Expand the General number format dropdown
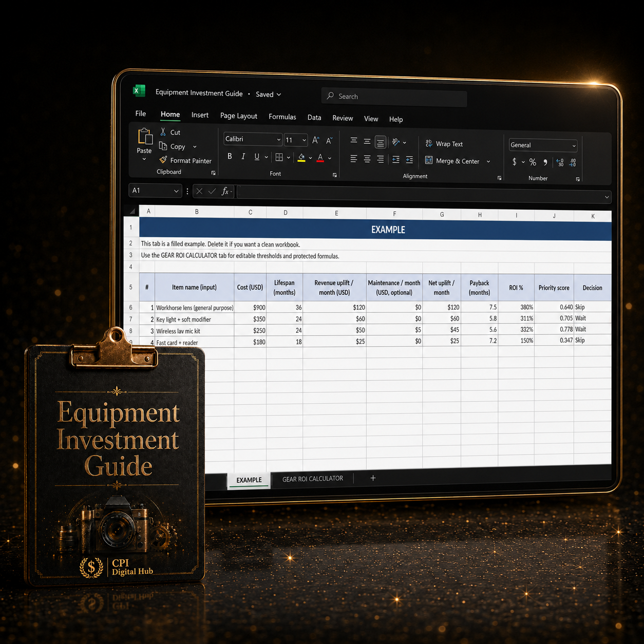 pos(543,145)
